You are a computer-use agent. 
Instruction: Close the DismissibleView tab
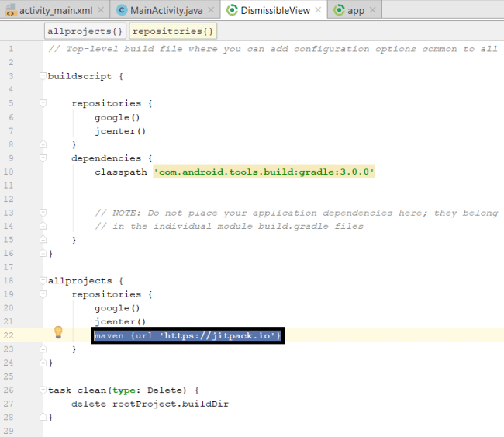click(318, 10)
